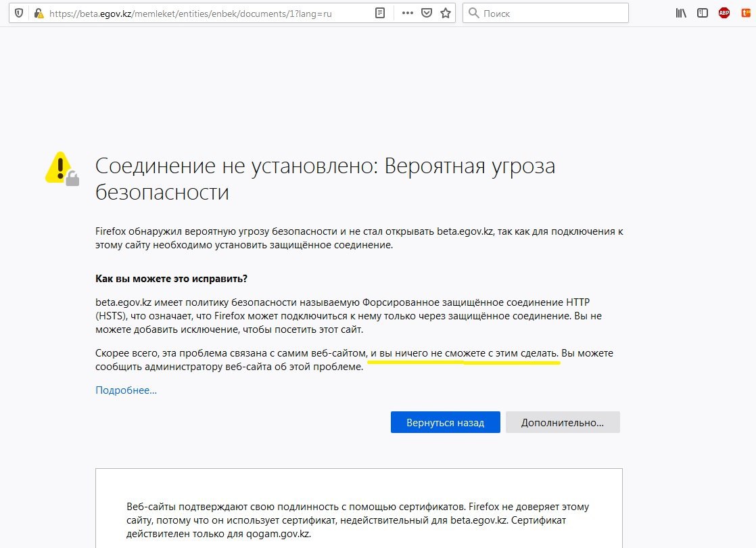Click the yellow warning triangle icon
756x548 pixels.
(x=62, y=168)
